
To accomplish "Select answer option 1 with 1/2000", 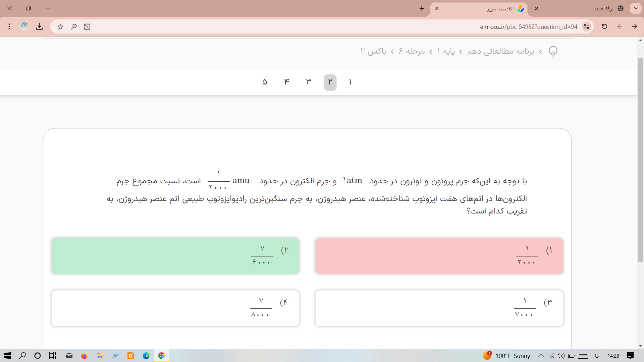I will (439, 256).
